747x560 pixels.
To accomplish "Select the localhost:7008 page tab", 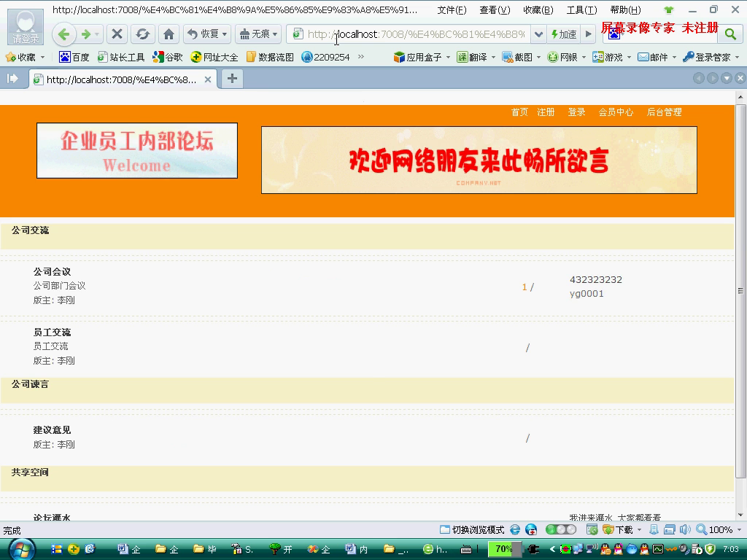I will click(x=122, y=79).
